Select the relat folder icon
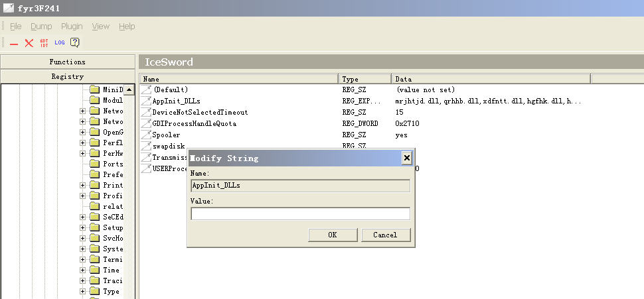The image size is (644, 299). point(95,206)
